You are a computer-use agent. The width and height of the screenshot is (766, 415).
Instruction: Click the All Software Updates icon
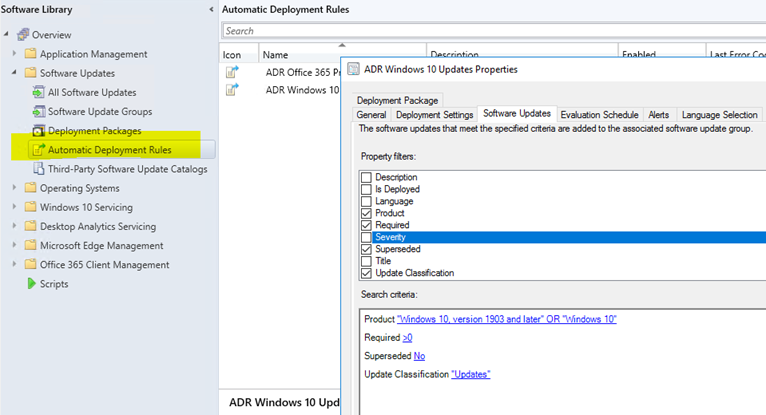click(38, 92)
